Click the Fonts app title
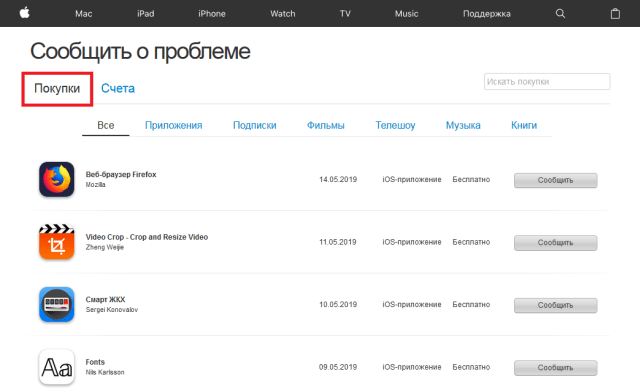The width and height of the screenshot is (640, 388). [x=95, y=362]
